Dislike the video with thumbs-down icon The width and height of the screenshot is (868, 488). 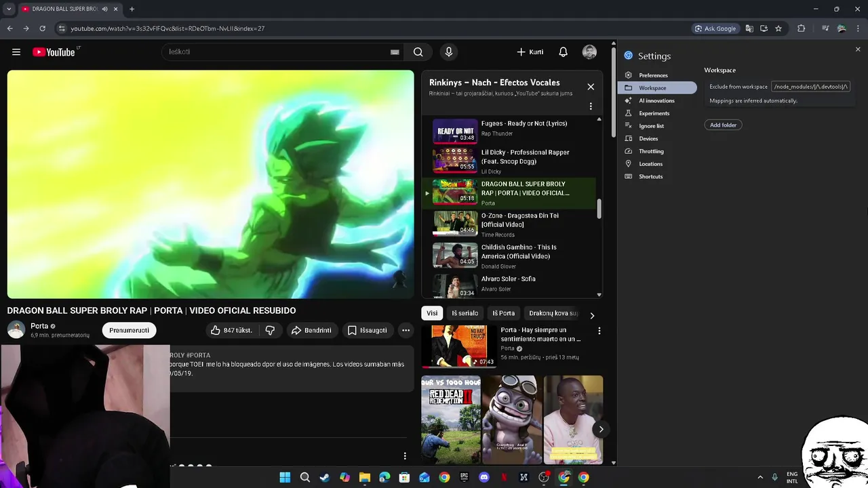[270, 330]
